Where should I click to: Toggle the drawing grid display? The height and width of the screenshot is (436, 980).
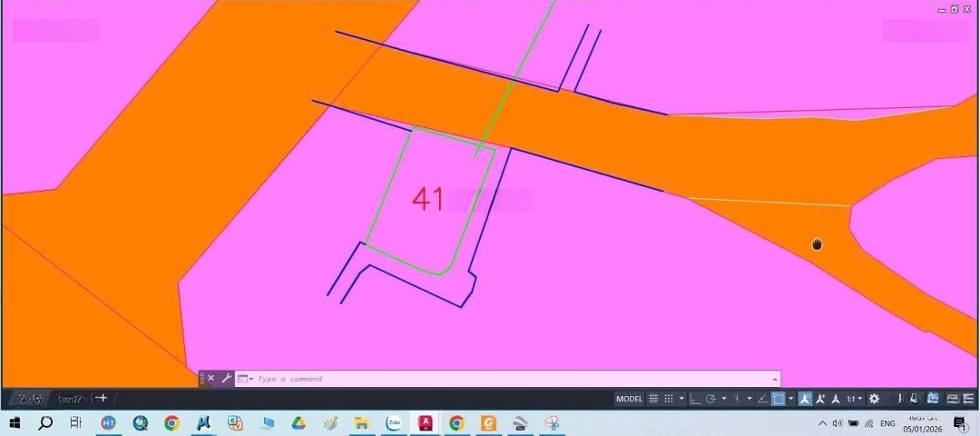click(x=653, y=399)
